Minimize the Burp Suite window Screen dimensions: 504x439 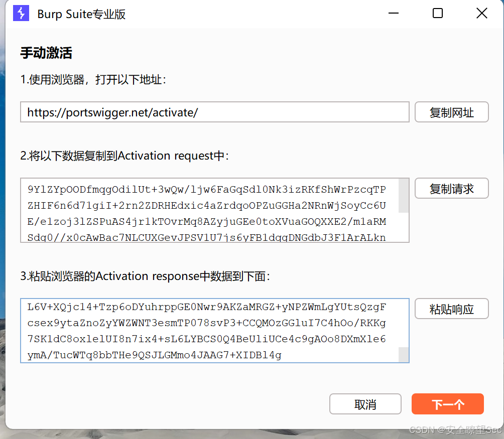point(394,13)
